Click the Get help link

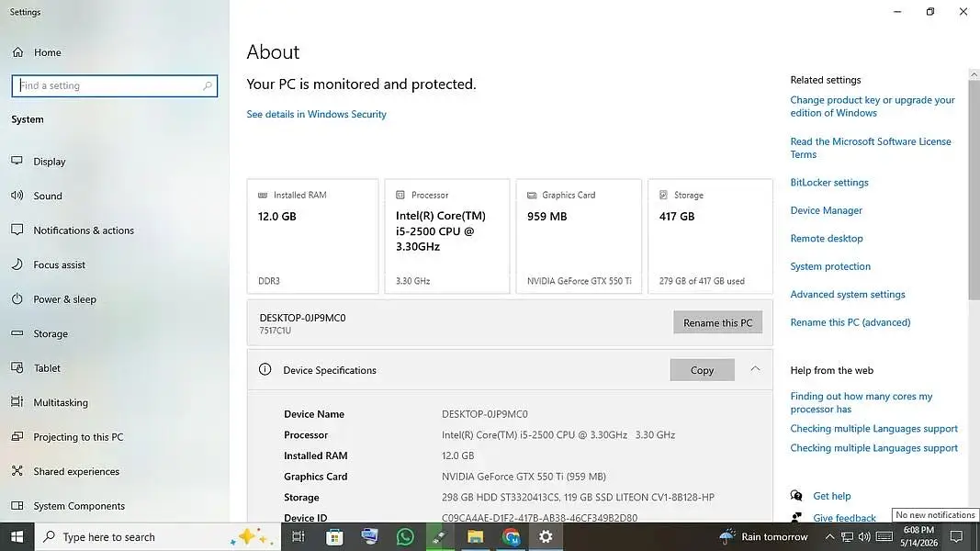[x=831, y=496]
